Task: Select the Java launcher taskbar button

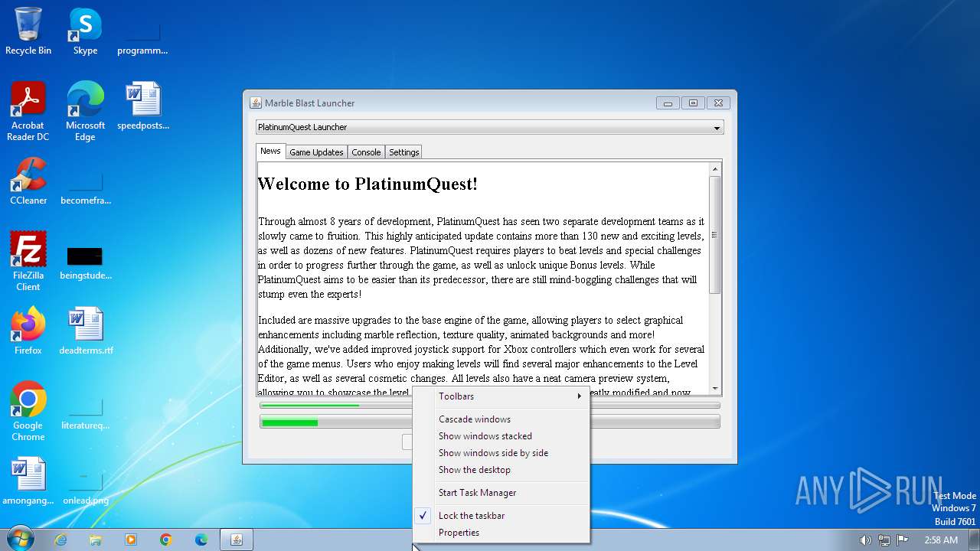Action: tap(237, 540)
